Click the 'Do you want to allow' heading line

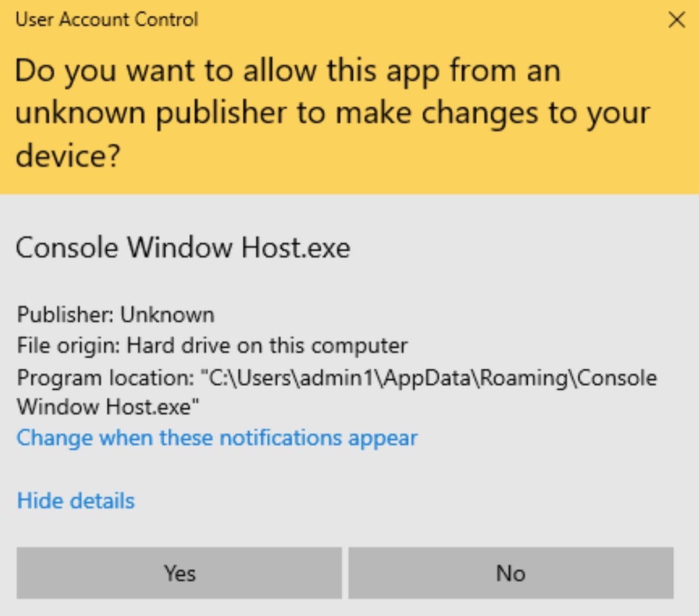coord(287,70)
